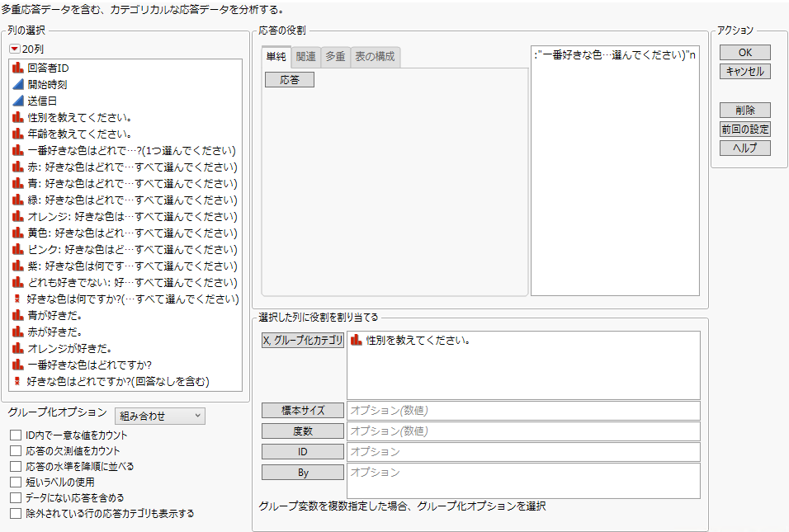Viewport: 789px width, 532px height.
Task: Click the nominal icon beside オレンジが好きだ。
Action: pos(16,348)
